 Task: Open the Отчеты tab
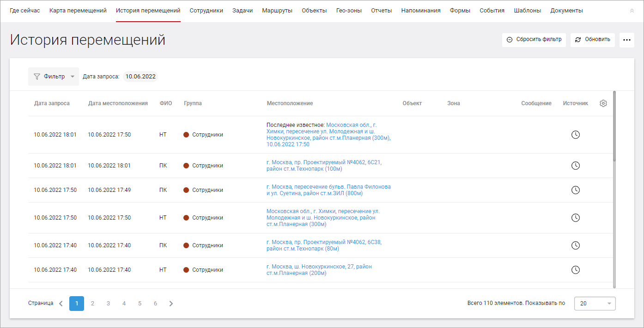coord(381,11)
